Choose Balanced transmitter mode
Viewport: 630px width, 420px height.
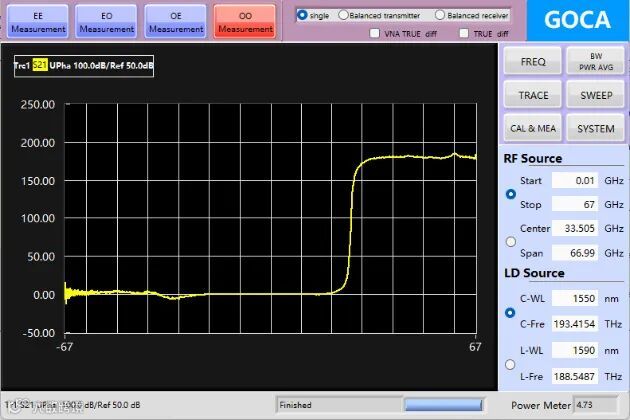pos(343,15)
